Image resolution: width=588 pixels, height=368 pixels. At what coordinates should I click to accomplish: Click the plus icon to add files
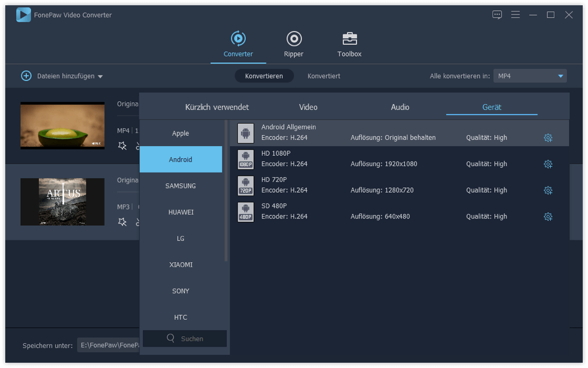pyautogui.click(x=26, y=76)
